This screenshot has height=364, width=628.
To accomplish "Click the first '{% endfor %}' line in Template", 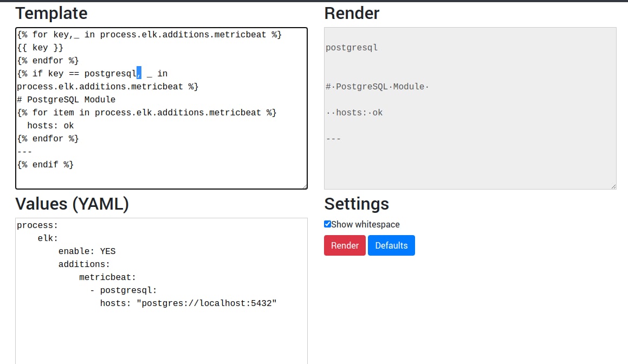I will pyautogui.click(x=48, y=61).
